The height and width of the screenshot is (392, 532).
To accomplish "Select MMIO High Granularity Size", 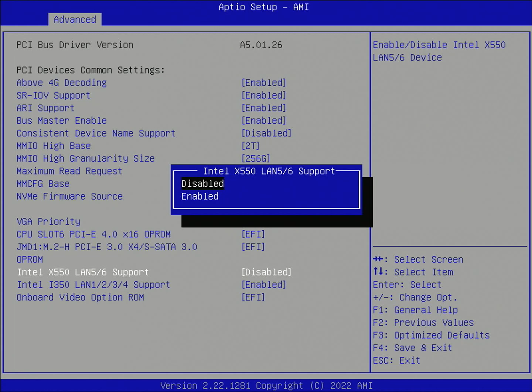I will [85, 158].
